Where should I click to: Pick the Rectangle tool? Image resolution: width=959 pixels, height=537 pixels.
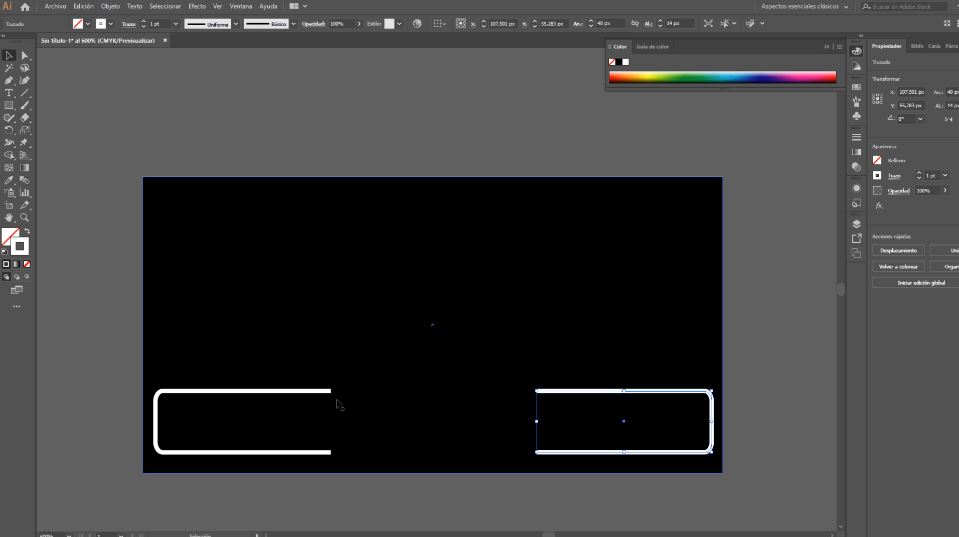tap(9, 105)
